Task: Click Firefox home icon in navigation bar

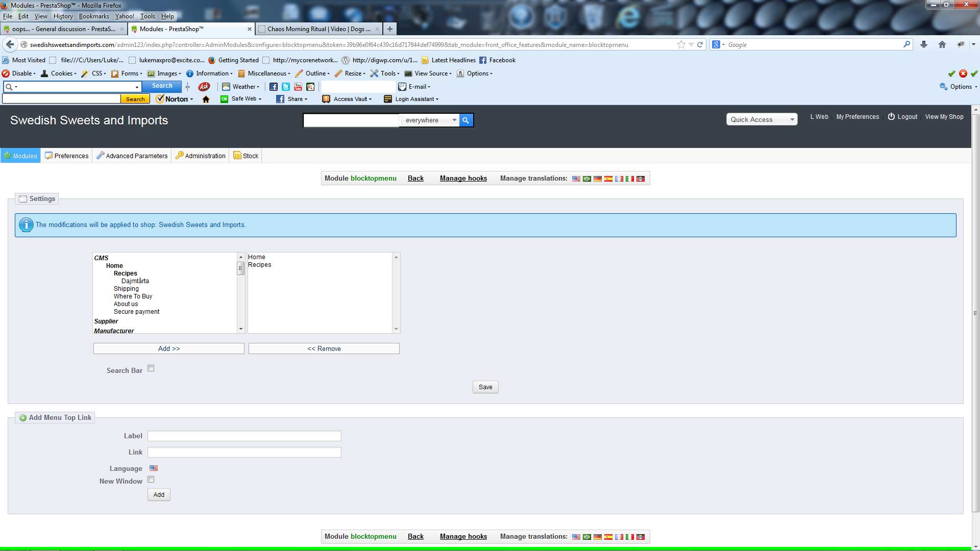Action: [x=942, y=45]
